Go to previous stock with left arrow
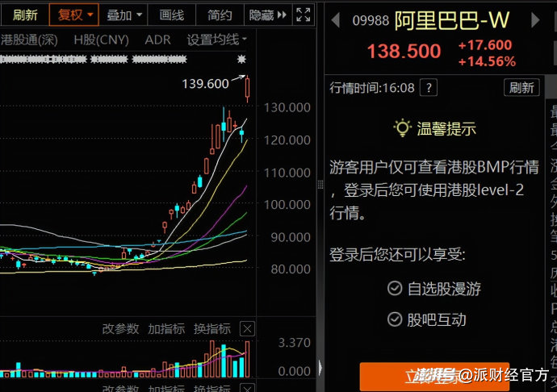The width and height of the screenshot is (557, 392). click(337, 21)
